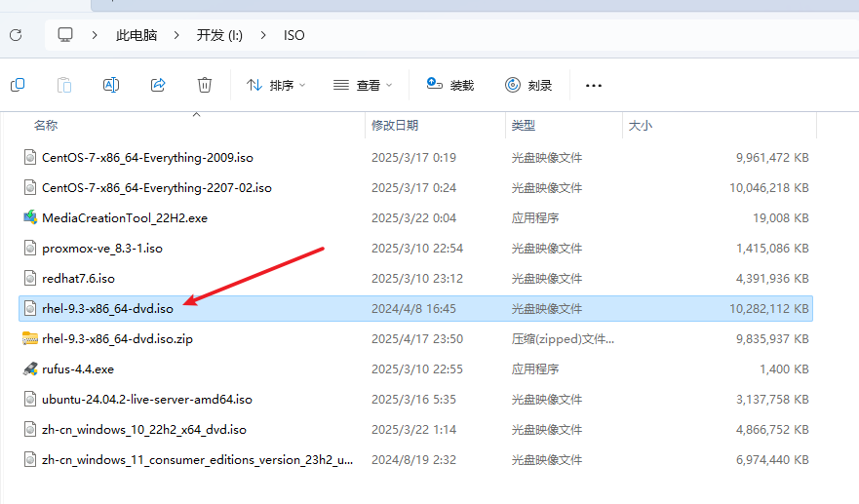The width and height of the screenshot is (859, 504).
Task: Click the Refresh button beside the address bar
Action: point(16,35)
